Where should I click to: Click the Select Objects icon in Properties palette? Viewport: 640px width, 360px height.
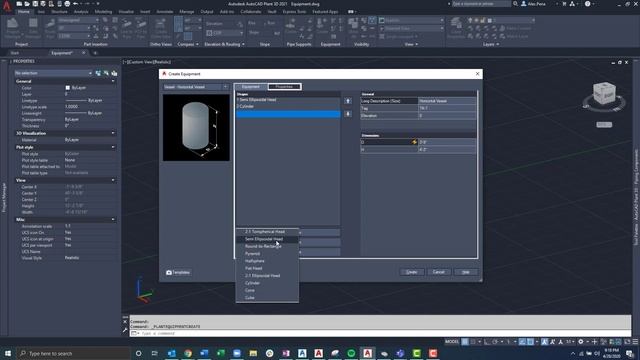coord(106,73)
